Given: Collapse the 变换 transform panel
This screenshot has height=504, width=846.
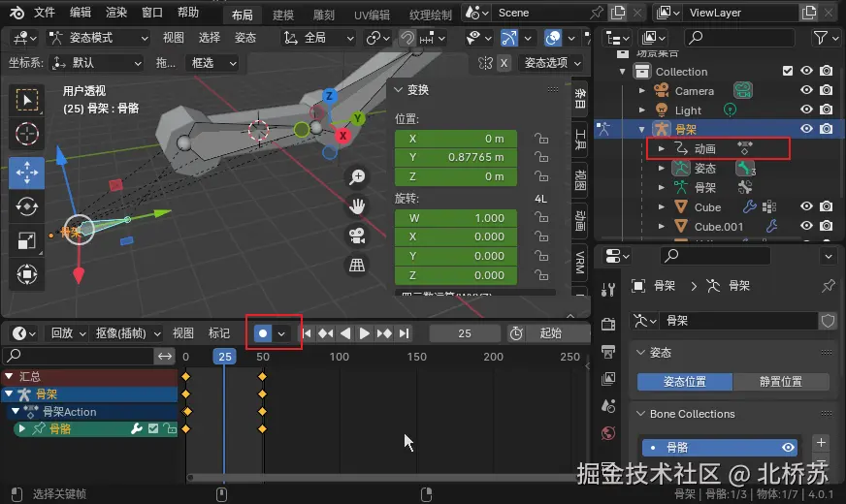Looking at the screenshot, I should click(x=398, y=90).
